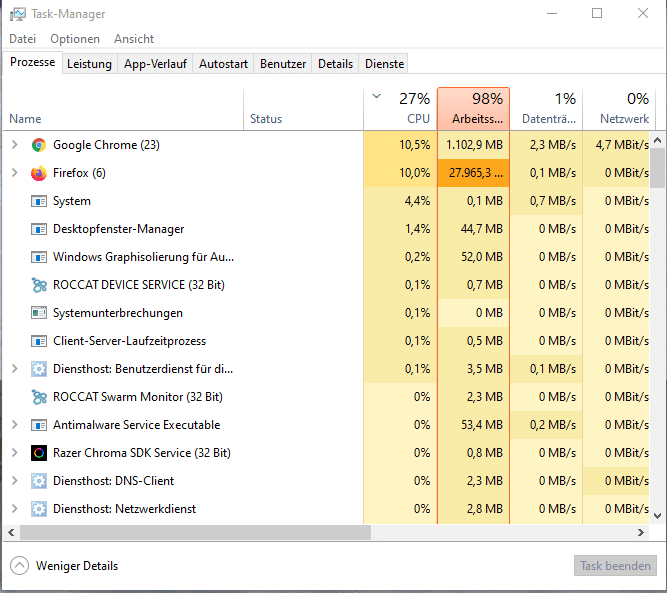Image resolution: width=667 pixels, height=593 pixels.
Task: Expand the Firefox process group
Action: [x=14, y=173]
